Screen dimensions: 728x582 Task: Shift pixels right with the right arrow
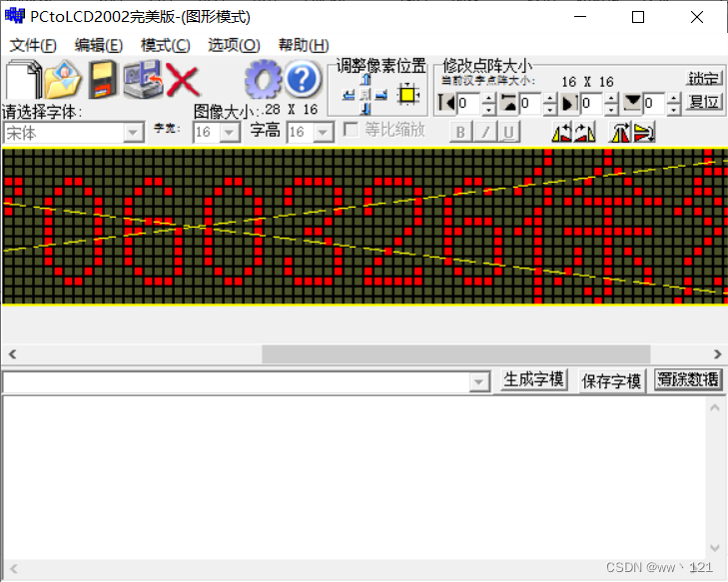[x=381, y=95]
